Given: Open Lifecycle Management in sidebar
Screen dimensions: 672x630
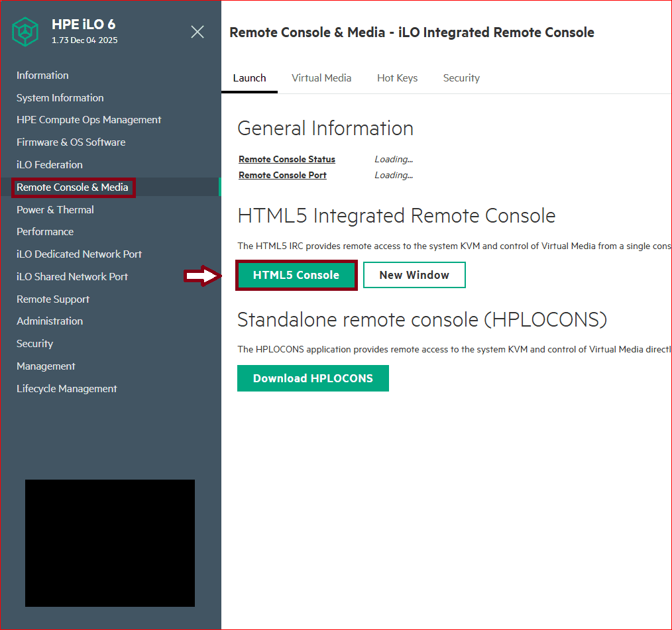Looking at the screenshot, I should (66, 389).
